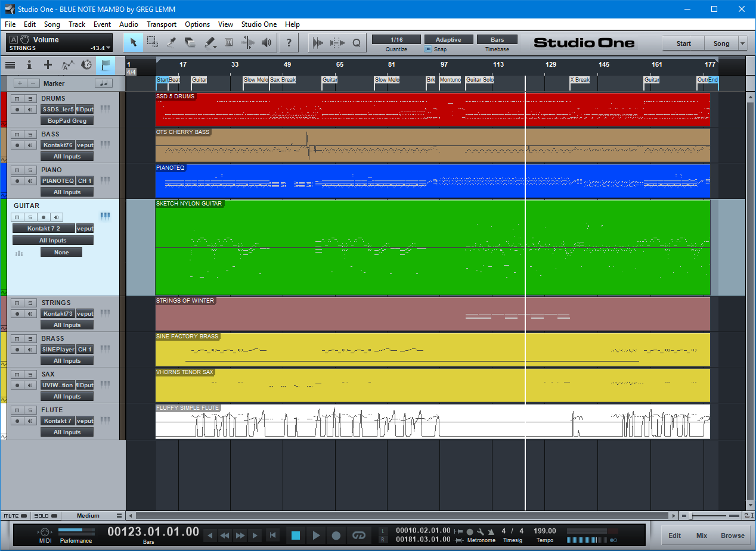The width and height of the screenshot is (756, 551).
Task: Click the Start page button
Action: tap(683, 43)
